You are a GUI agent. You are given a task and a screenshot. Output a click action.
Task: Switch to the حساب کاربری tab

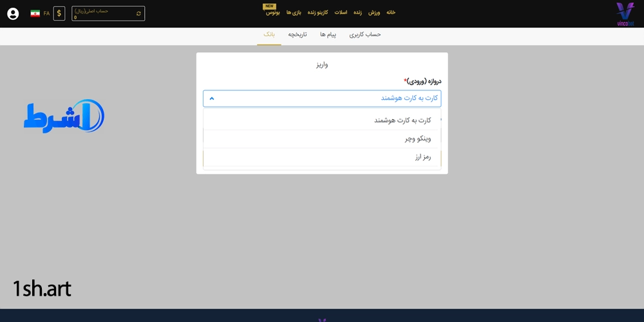pos(365,35)
